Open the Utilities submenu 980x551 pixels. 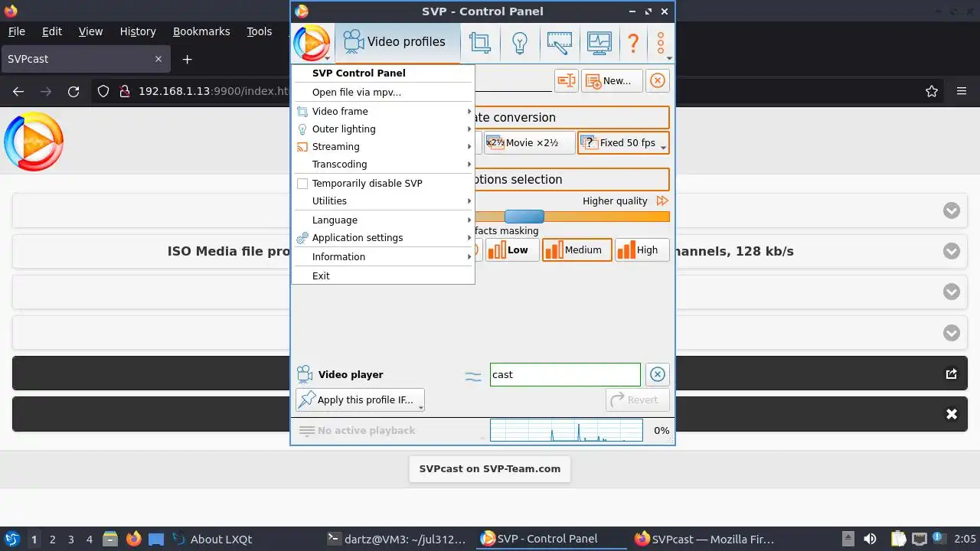coord(383,201)
